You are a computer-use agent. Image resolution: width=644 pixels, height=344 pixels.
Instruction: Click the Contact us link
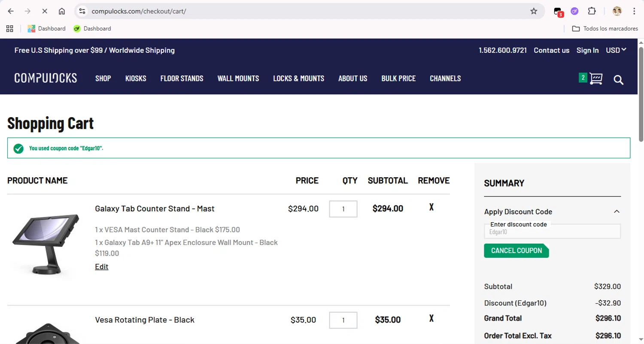[x=551, y=50]
